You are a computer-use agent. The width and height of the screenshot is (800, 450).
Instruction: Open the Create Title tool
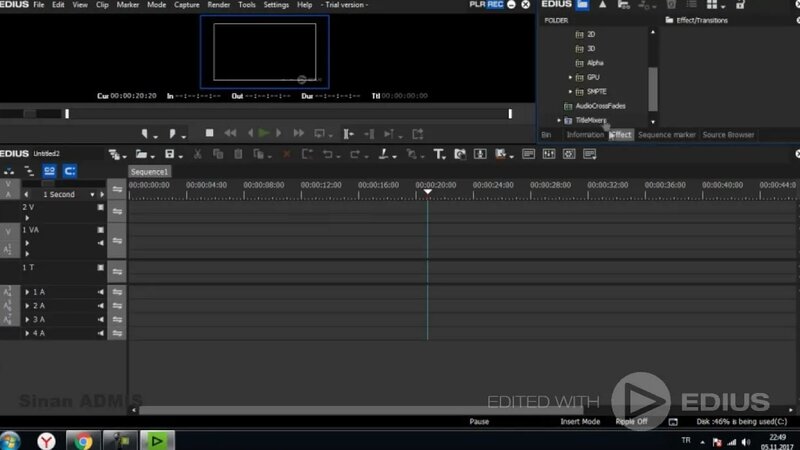[439, 154]
